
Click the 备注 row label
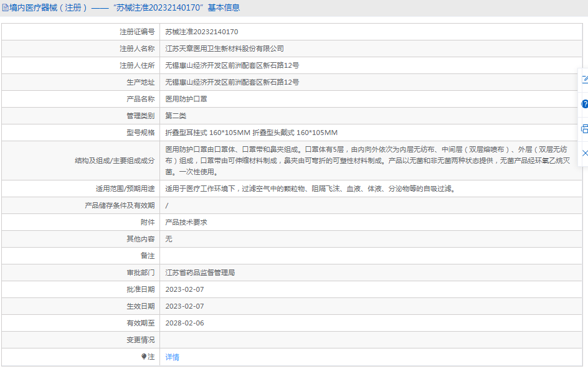pyautogui.click(x=148, y=256)
